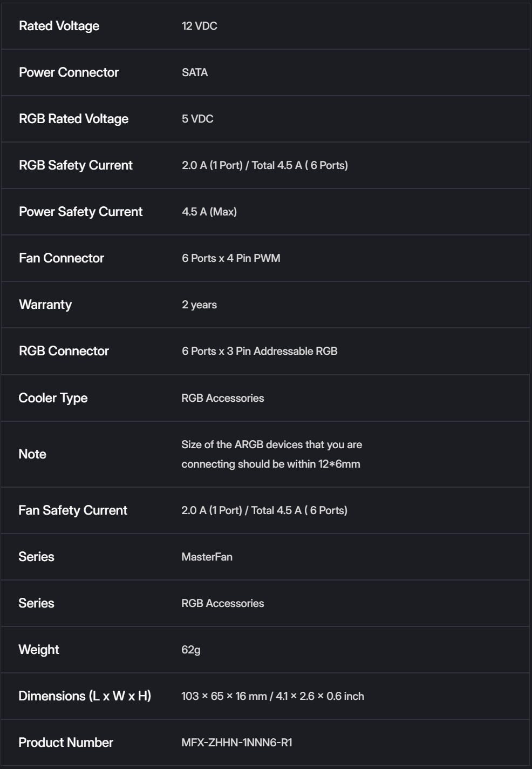Click the Fan Connector label
This screenshot has width=532, height=769.
[61, 258]
